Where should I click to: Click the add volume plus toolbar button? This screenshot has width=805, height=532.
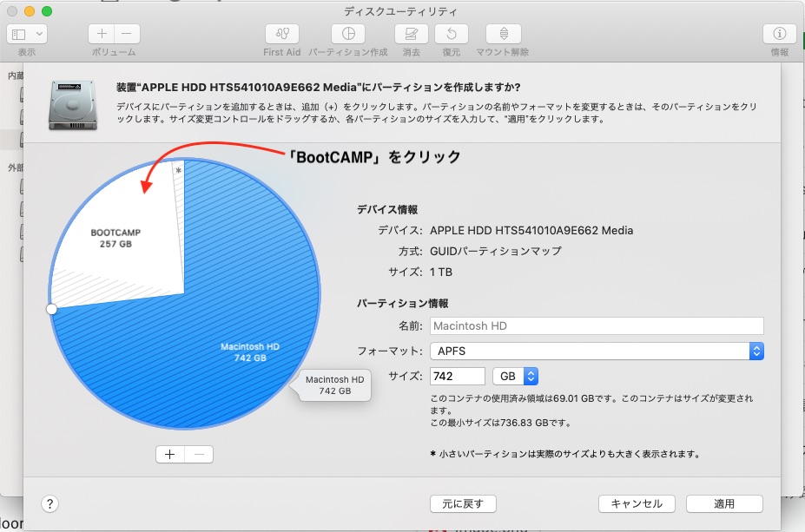coord(102,34)
